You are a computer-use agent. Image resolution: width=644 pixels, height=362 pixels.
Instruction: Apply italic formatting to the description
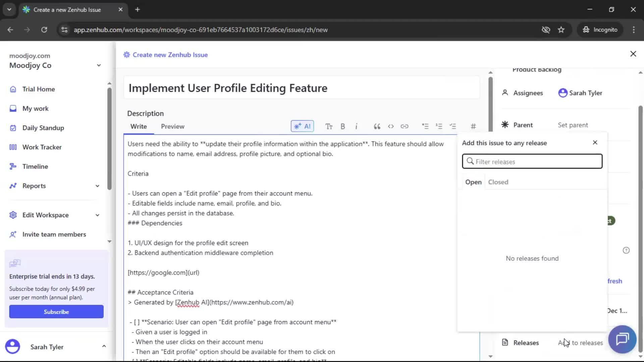click(x=357, y=126)
